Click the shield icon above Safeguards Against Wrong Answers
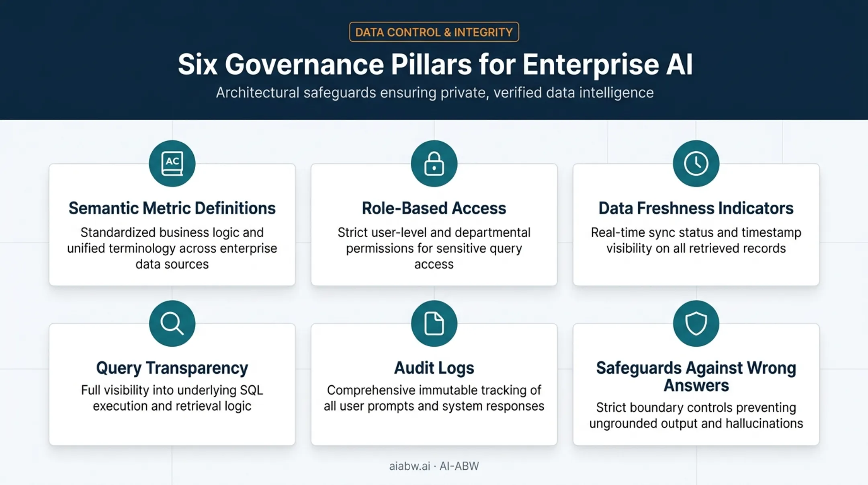Viewport: 868px width, 485px height. point(696,323)
